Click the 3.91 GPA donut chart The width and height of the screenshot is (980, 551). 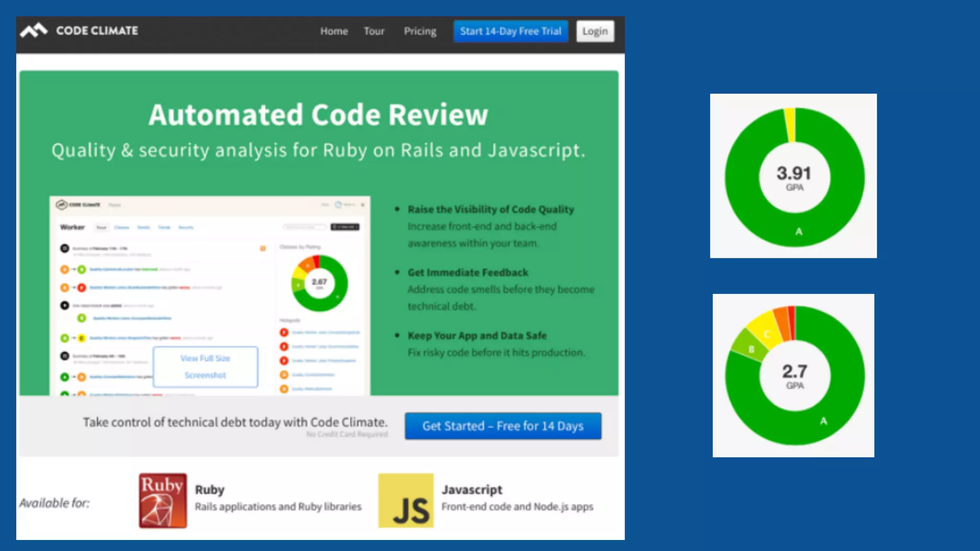click(794, 176)
